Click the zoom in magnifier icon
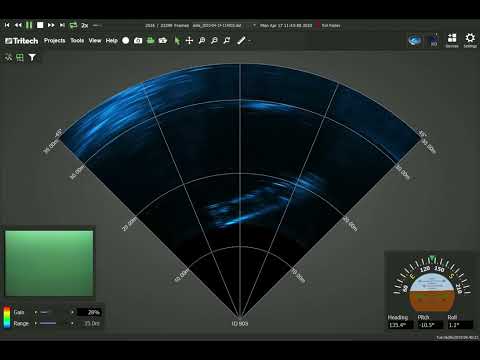Screen dimensions: 480x360 [x=202, y=41]
